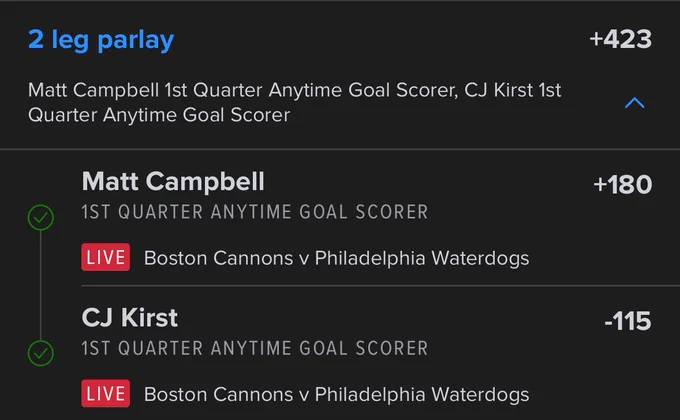Click Matt Campbell's 1st Quarter Anytime Goal Scorer label
The image size is (680, 420).
point(255,212)
